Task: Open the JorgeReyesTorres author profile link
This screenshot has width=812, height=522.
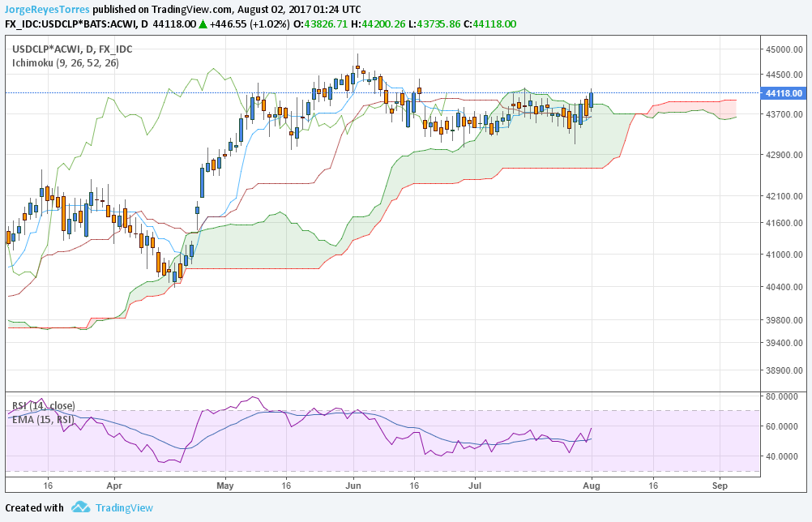Action: (x=47, y=10)
